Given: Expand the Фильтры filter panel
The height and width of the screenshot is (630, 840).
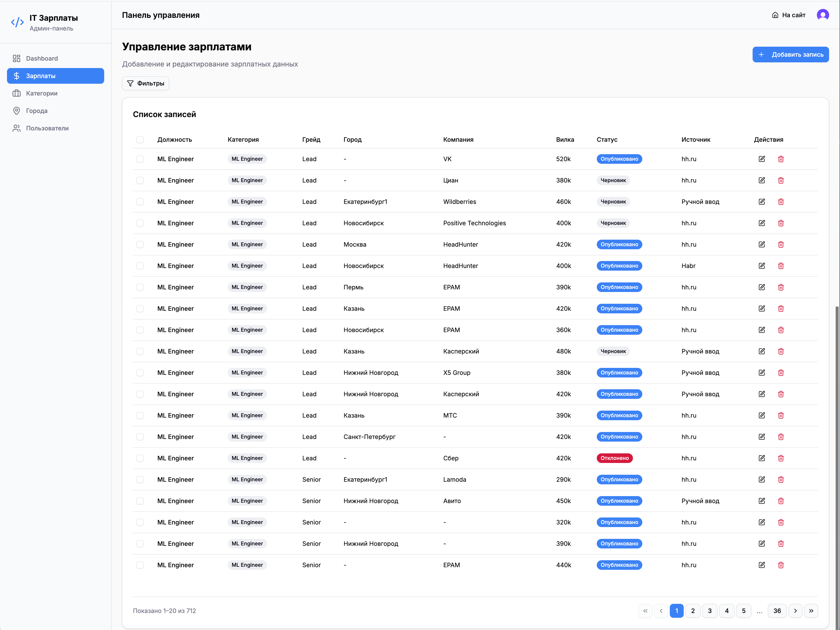Looking at the screenshot, I should click(145, 83).
